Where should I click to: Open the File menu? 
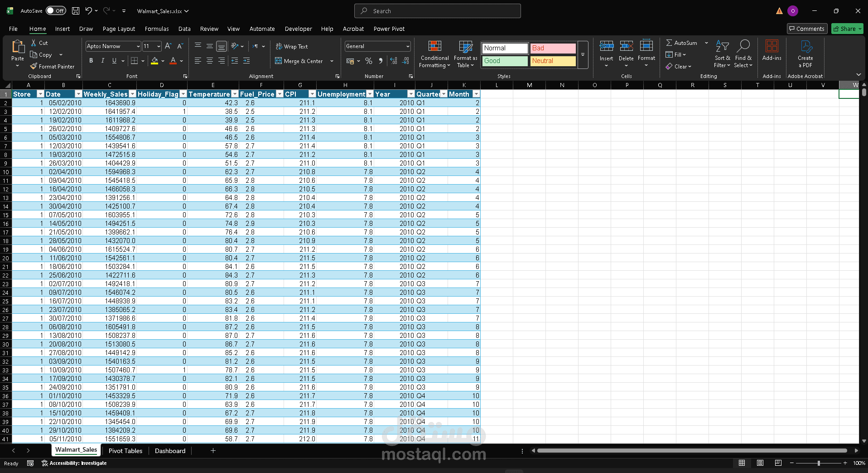(14, 29)
